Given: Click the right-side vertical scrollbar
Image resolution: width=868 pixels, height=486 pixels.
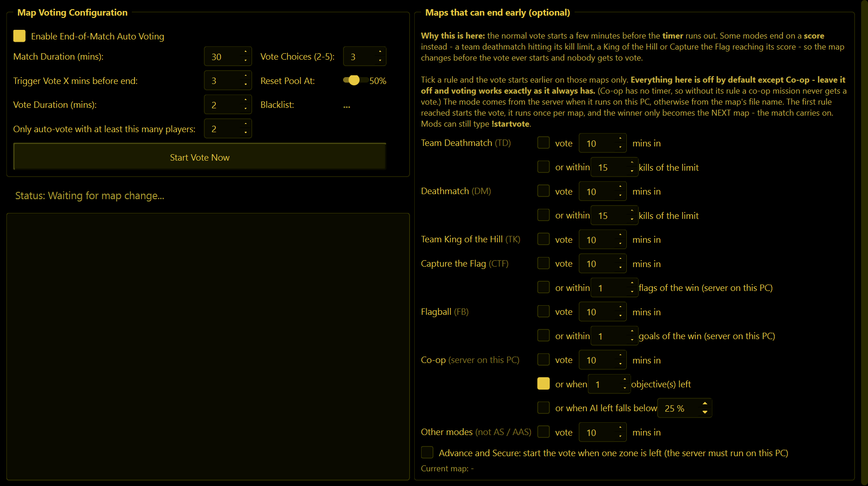Looking at the screenshot, I should (x=864, y=243).
